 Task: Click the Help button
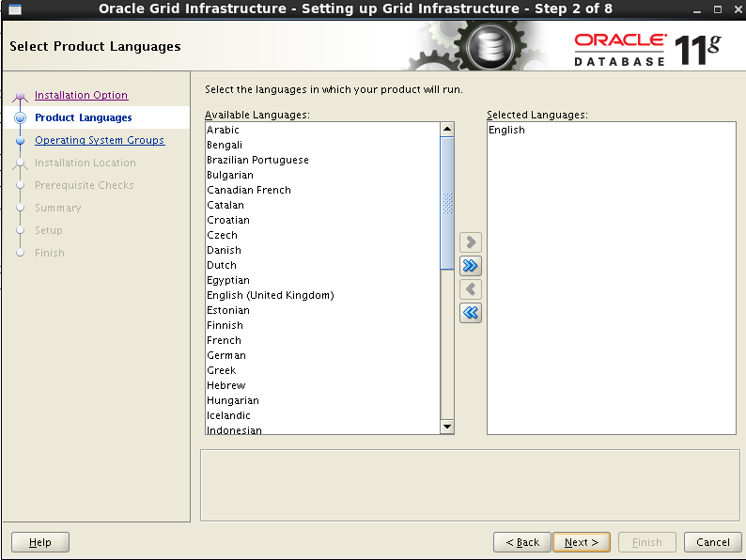pos(40,542)
